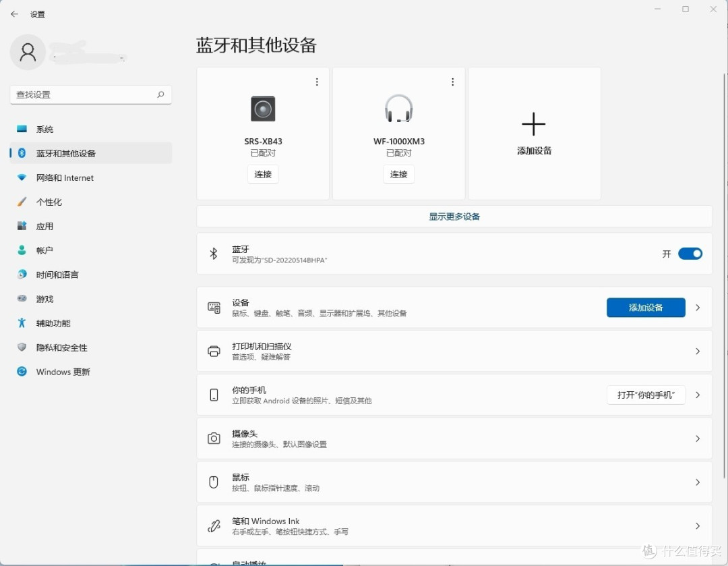Open 应用 settings category
Viewport: 728px width, 566px height.
pos(90,226)
